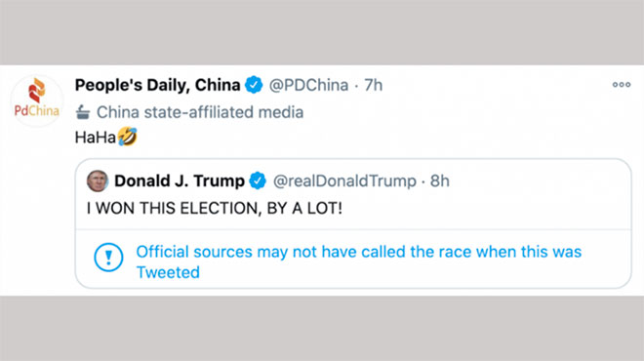Viewport: 644px width, 361px height.
Task: Click the HaHa tweet text
Action: pyautogui.click(x=96, y=138)
